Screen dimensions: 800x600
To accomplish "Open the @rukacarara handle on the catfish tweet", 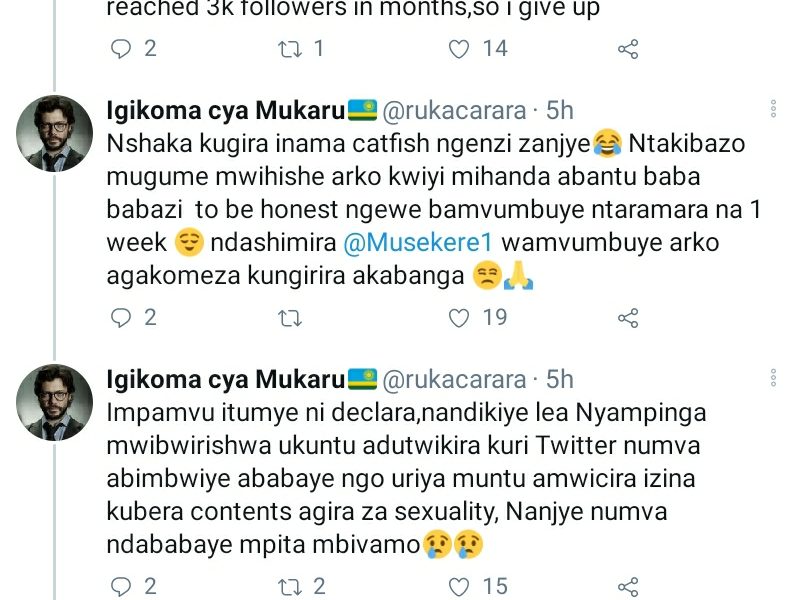I will (x=454, y=110).
